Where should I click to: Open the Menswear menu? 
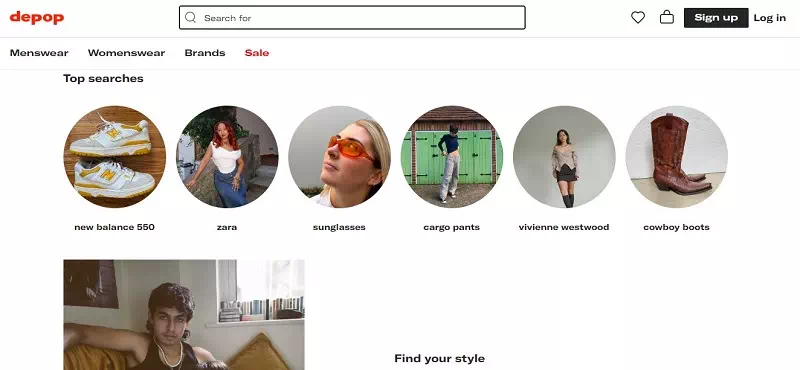(39, 53)
